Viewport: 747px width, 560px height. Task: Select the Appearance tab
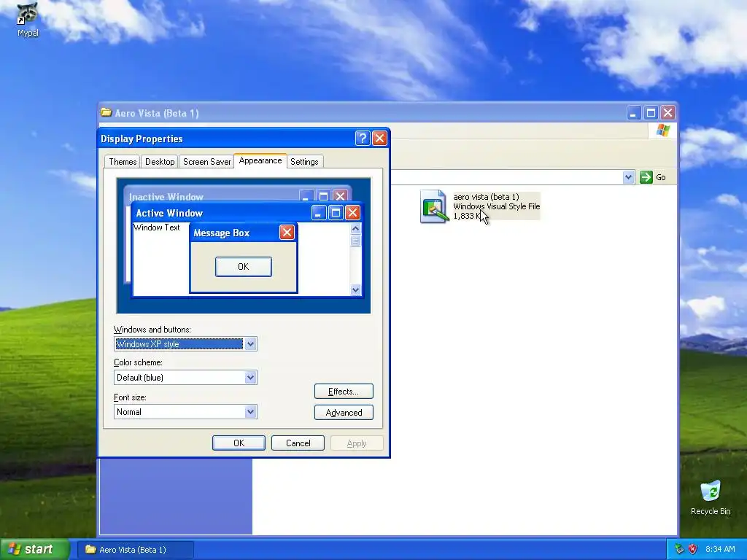pyautogui.click(x=260, y=160)
